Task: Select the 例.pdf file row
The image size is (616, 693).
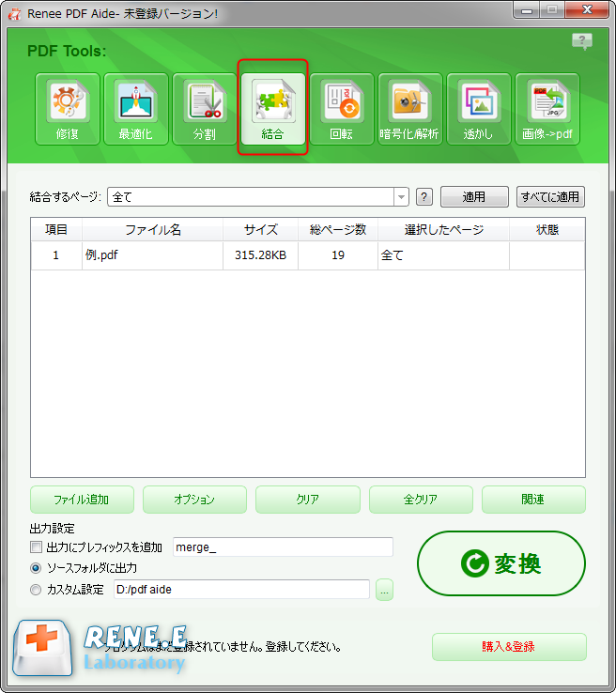Action: click(308, 255)
